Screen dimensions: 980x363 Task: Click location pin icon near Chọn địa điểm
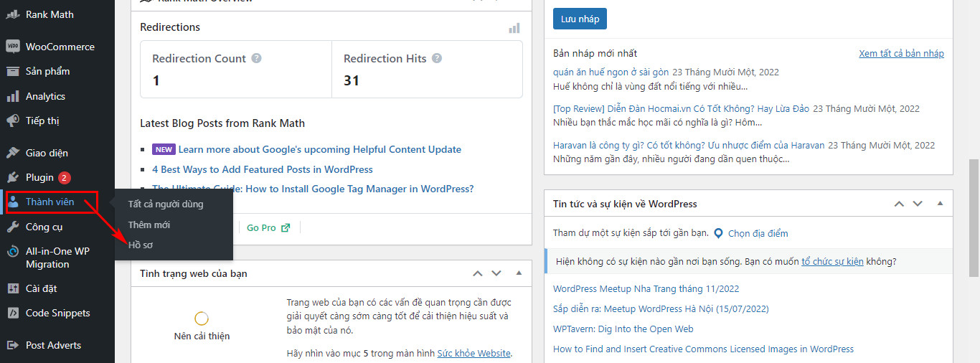(718, 233)
